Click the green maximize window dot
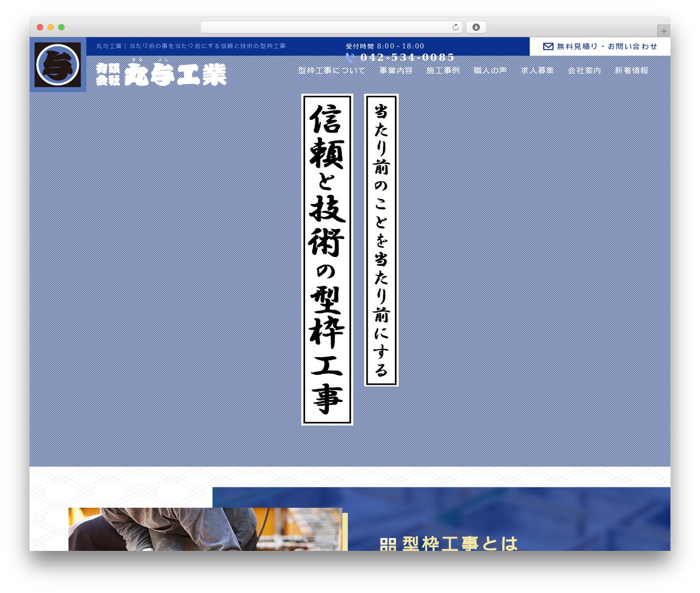The height and width of the screenshot is (593, 700). (x=61, y=27)
